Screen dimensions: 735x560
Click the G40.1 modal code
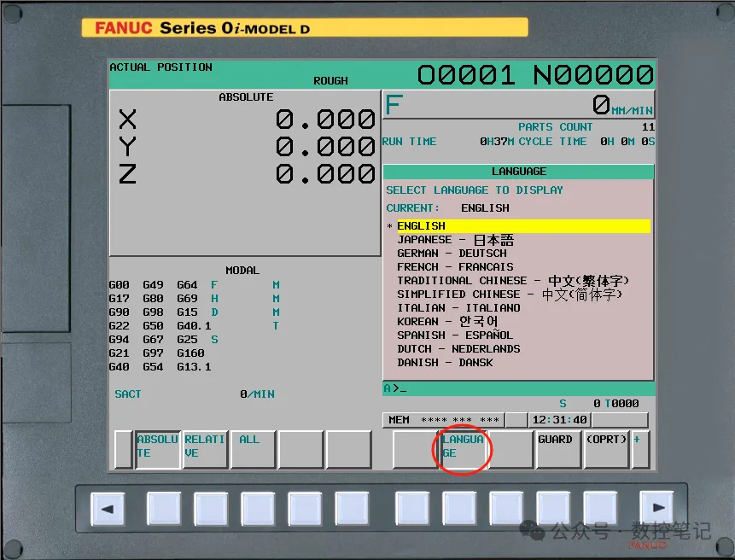point(194,326)
